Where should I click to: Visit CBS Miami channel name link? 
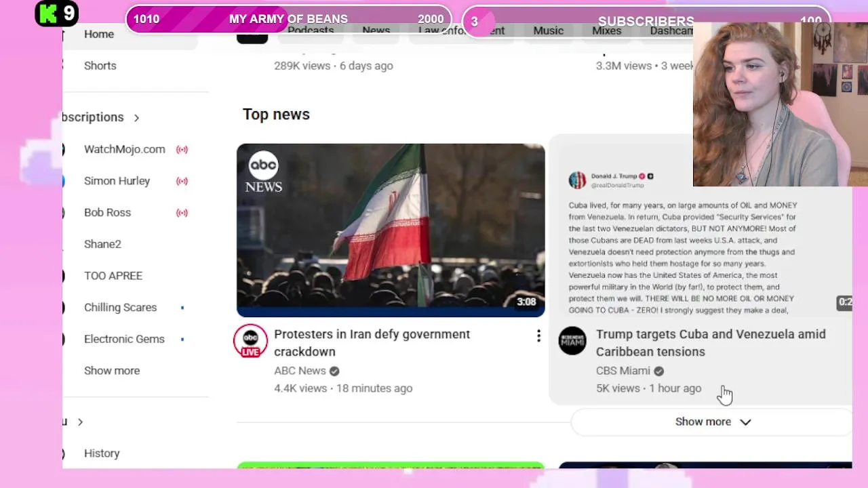pyautogui.click(x=623, y=371)
